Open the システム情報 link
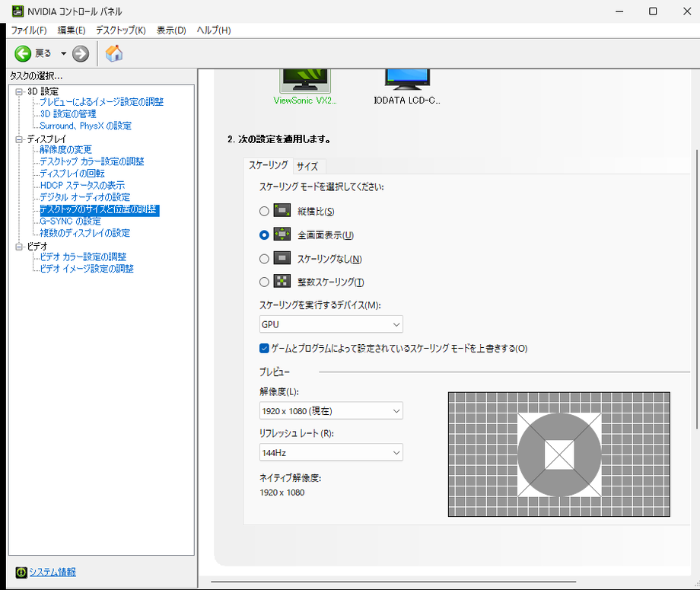The image size is (700, 590). pos(52,572)
